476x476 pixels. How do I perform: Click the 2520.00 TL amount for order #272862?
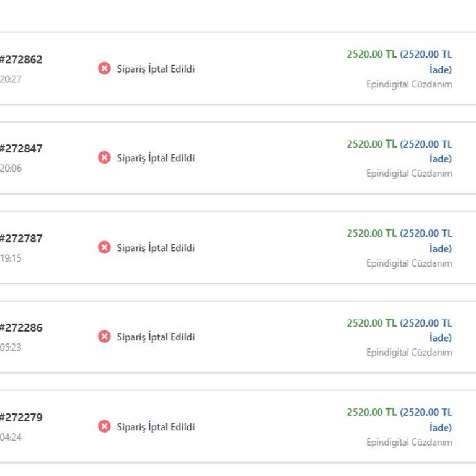tap(371, 54)
